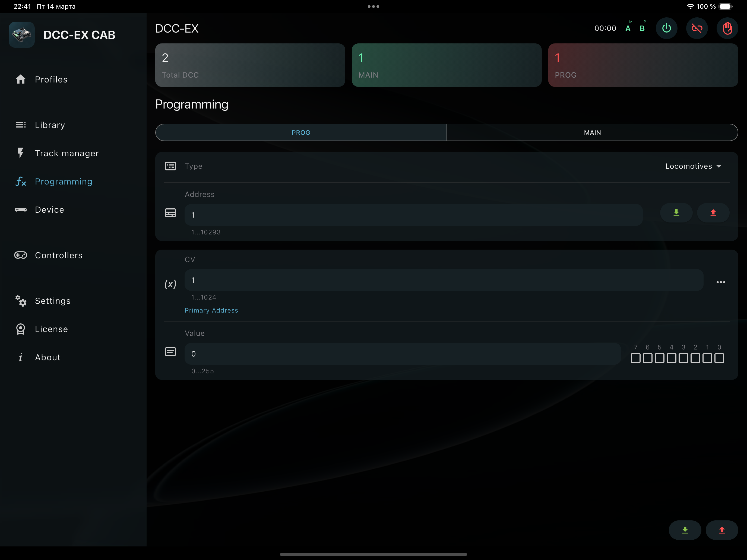The image size is (747, 560).
Task: Toggle bit 3 checkbox
Action: pos(683,358)
